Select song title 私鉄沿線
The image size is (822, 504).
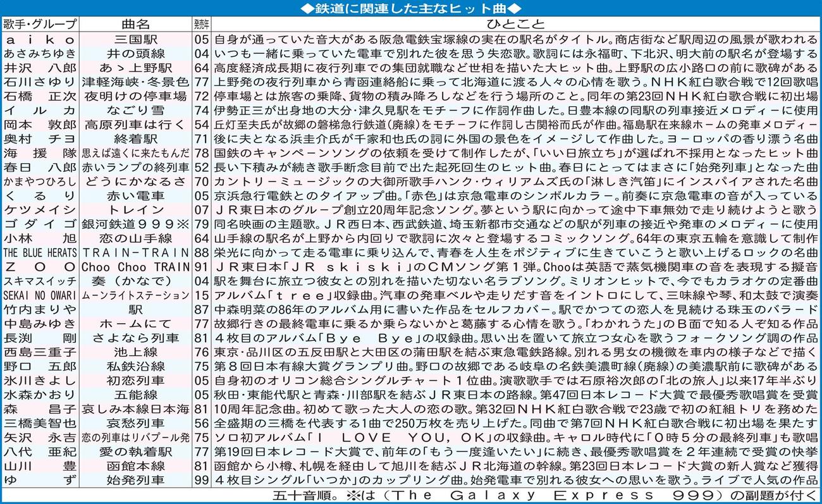pos(135,366)
